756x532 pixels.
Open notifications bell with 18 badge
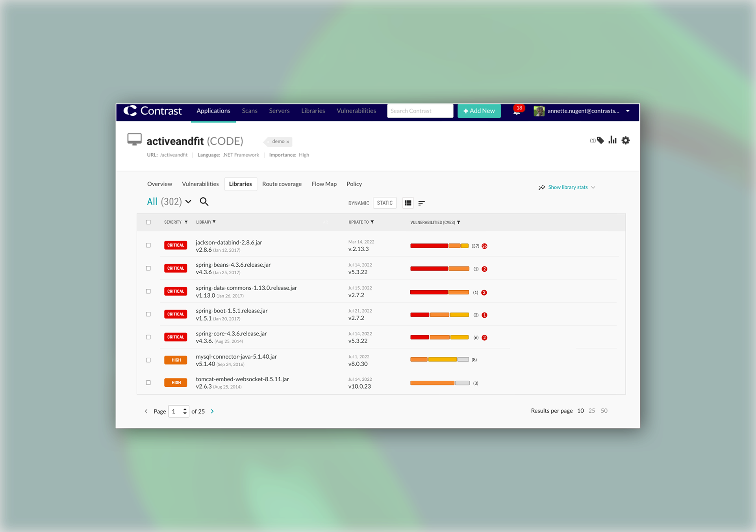pyautogui.click(x=517, y=111)
